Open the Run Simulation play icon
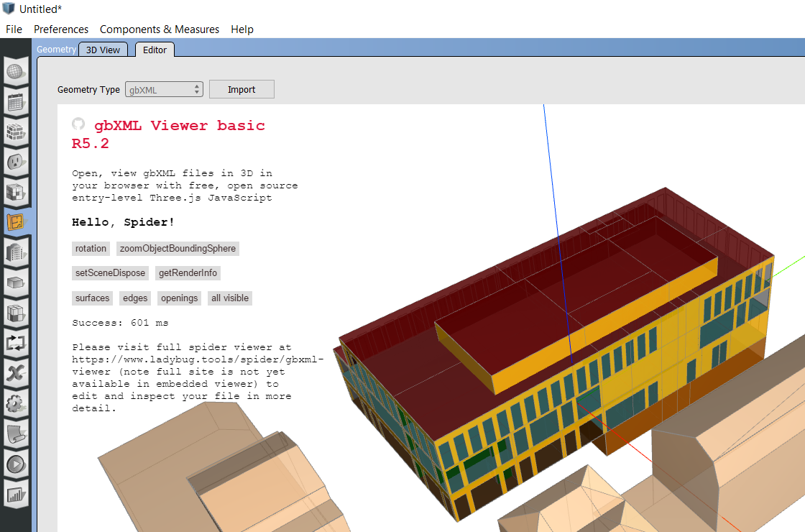The width and height of the screenshot is (805, 532). tap(15, 464)
